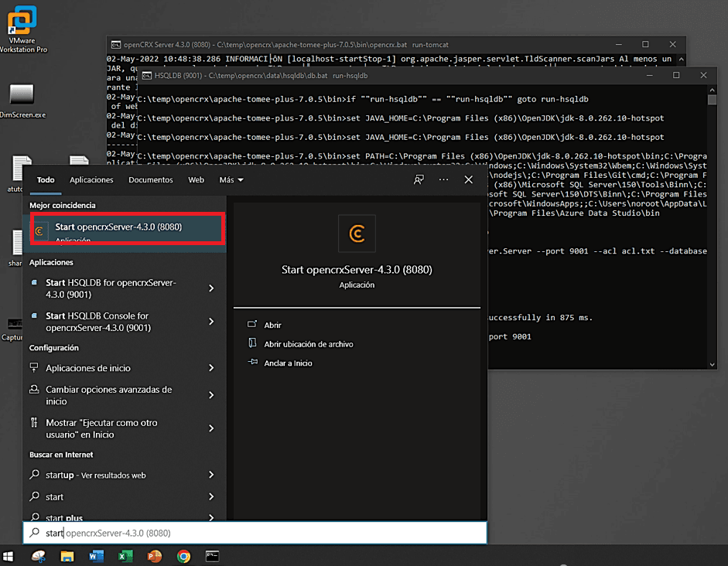Open Google Chrome from the taskbar
The width and height of the screenshot is (728, 566).
[183, 556]
